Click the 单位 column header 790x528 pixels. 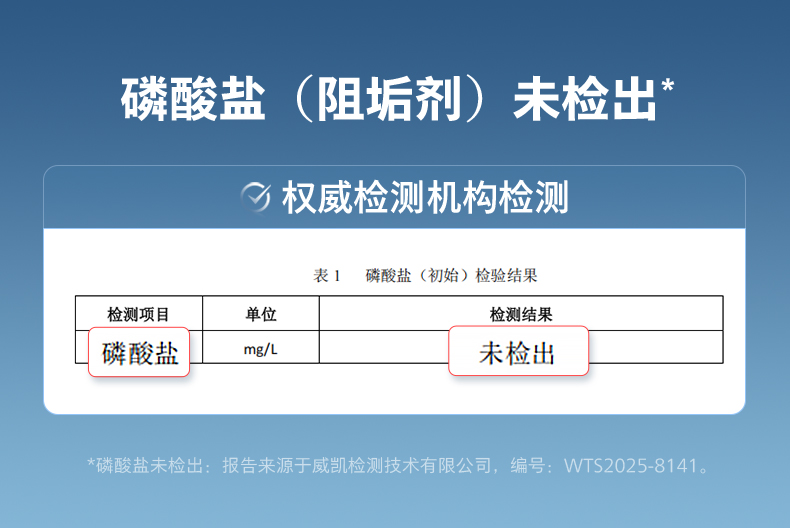[260, 314]
